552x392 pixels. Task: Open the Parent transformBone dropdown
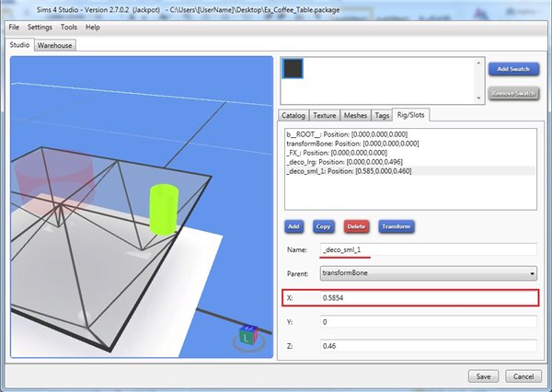coord(429,273)
